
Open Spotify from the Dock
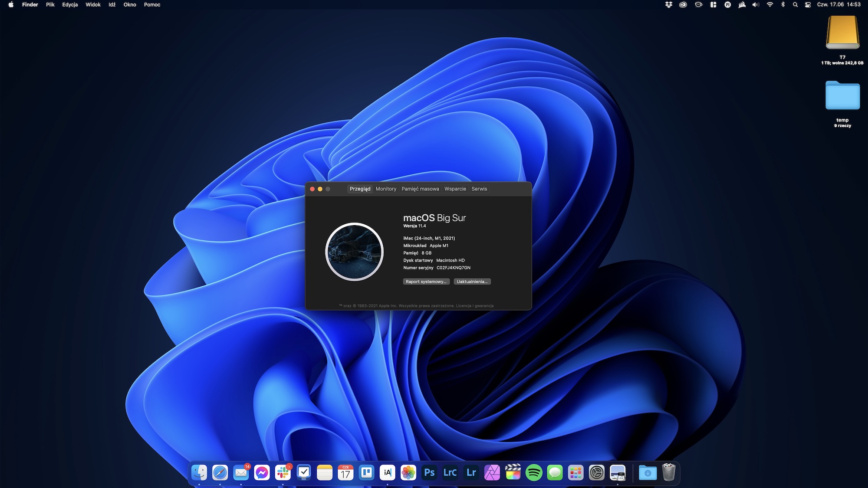pos(534,472)
